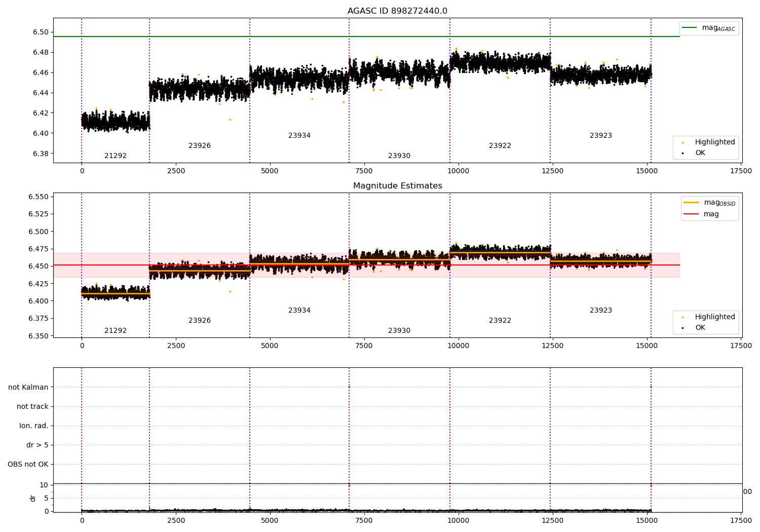Click obsid label 23934 in Magnitude Estimates plot
760x532 pixels.
point(299,311)
